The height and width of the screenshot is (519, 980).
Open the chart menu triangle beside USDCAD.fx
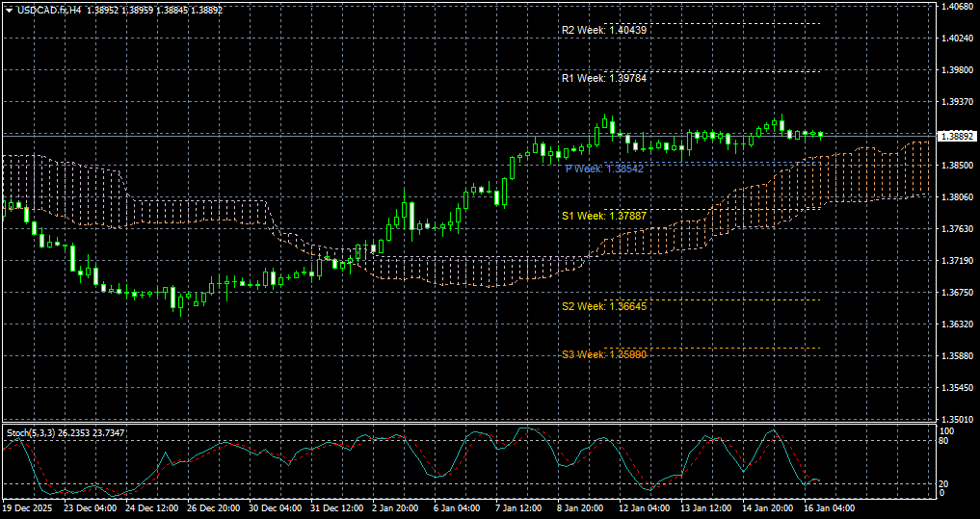(x=9, y=10)
